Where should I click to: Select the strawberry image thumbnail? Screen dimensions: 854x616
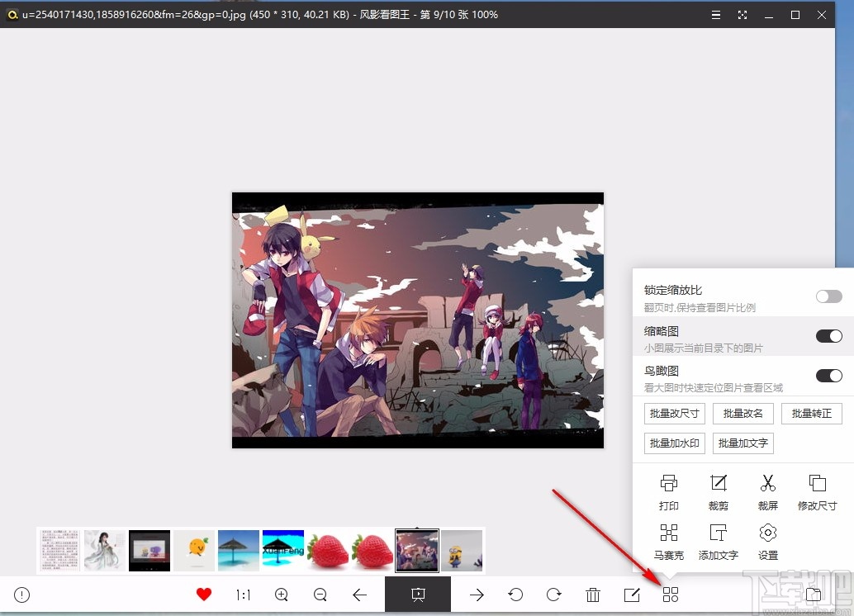click(328, 549)
